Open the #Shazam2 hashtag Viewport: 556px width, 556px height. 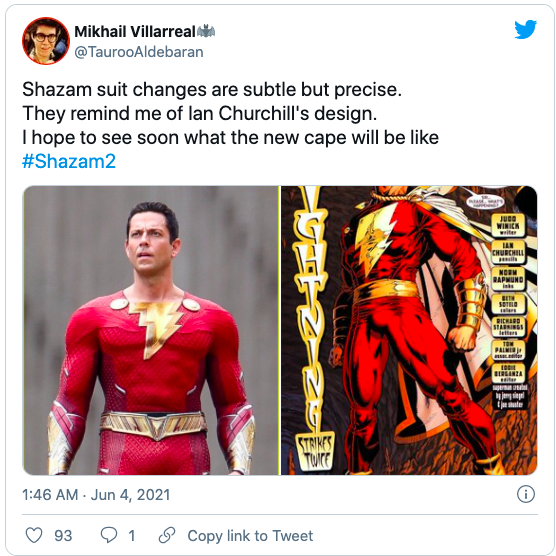69,161
